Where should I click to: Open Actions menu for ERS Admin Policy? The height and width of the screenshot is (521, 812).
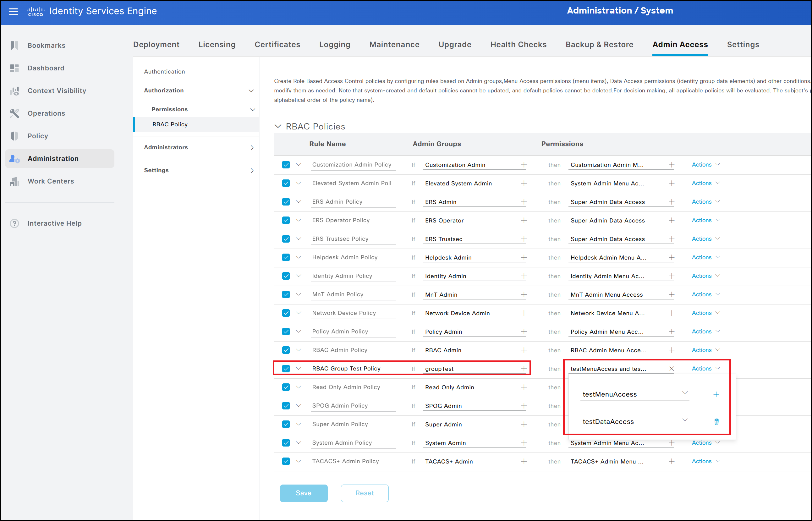tap(705, 202)
